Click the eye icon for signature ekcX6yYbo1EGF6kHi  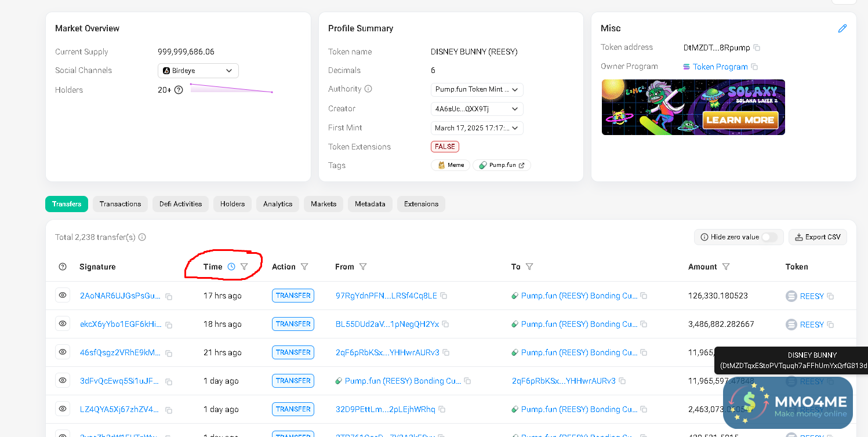click(x=63, y=323)
